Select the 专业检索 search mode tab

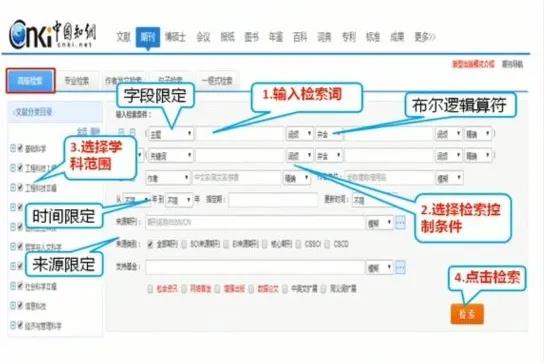point(77,81)
